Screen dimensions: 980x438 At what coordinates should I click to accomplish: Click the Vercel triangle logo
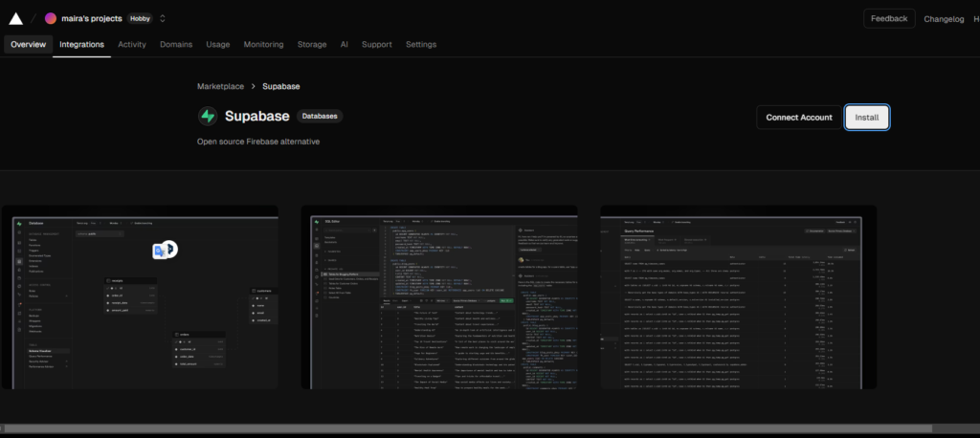pyautogui.click(x=15, y=19)
